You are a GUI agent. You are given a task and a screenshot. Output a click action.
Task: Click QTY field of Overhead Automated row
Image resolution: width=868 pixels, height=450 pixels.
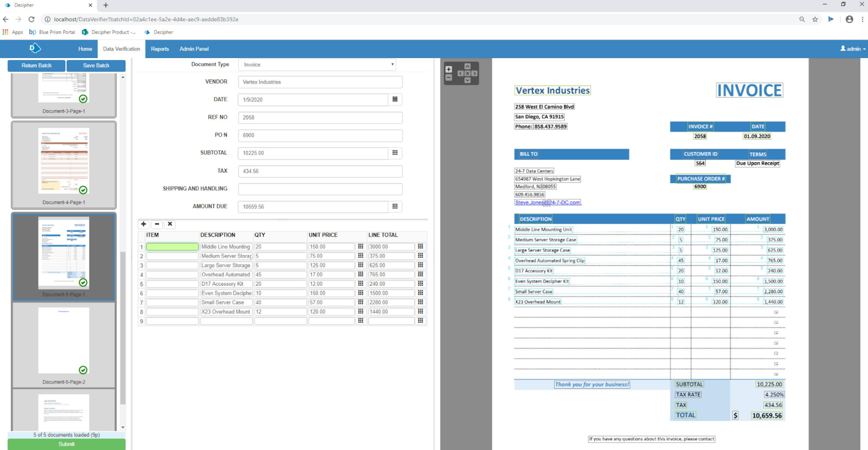280,275
